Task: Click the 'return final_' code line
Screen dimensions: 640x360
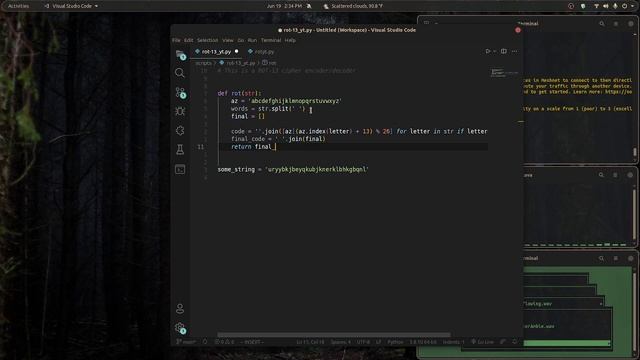Action: [253, 147]
